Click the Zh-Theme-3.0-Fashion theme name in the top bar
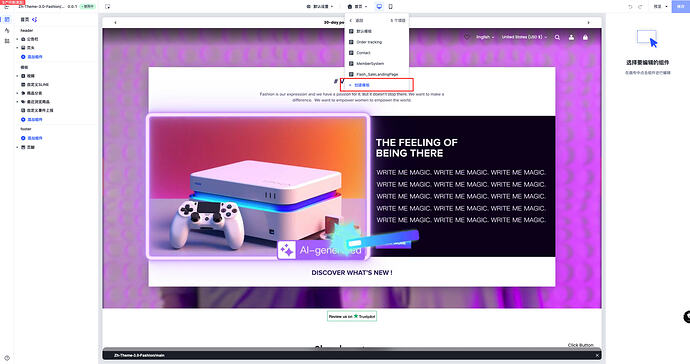Viewport: 690px width, 364px height. pos(41,7)
